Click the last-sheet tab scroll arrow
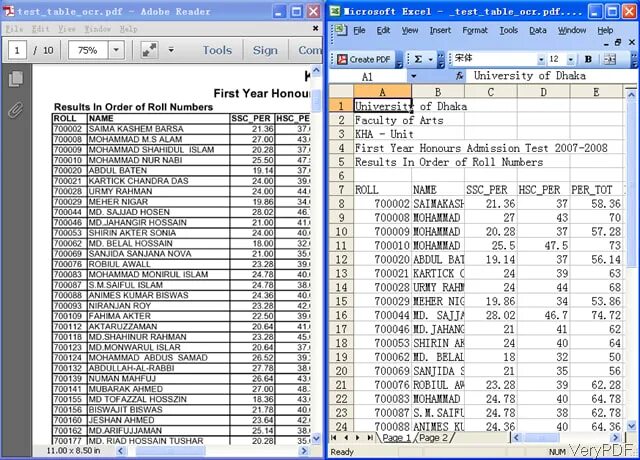Screen dimensions: 640x460 pos(370,438)
